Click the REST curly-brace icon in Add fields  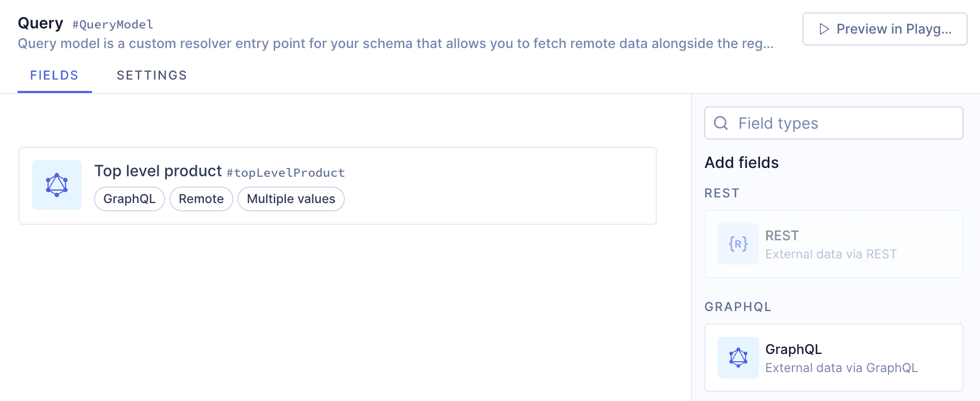coord(738,244)
